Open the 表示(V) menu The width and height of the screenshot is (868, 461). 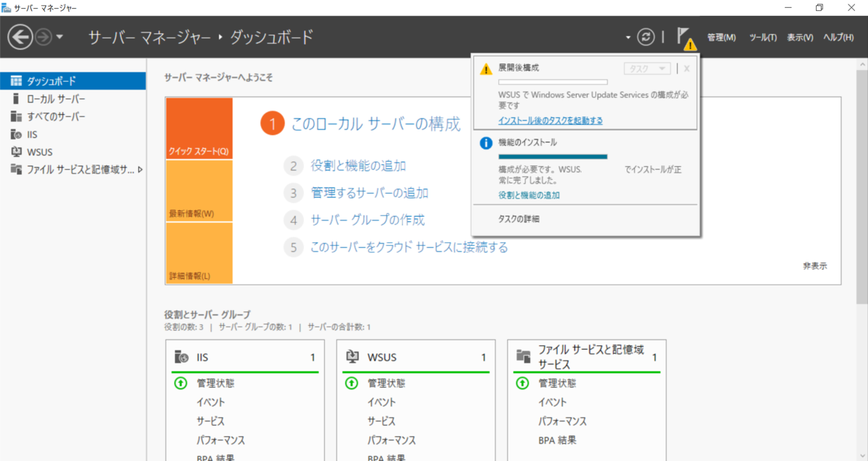(800, 38)
